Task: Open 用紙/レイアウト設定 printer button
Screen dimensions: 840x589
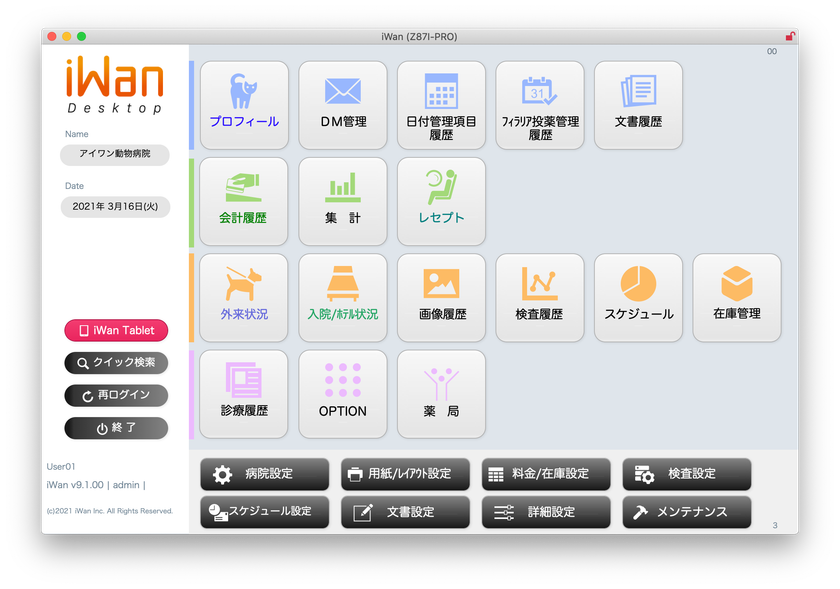Action: [406, 474]
